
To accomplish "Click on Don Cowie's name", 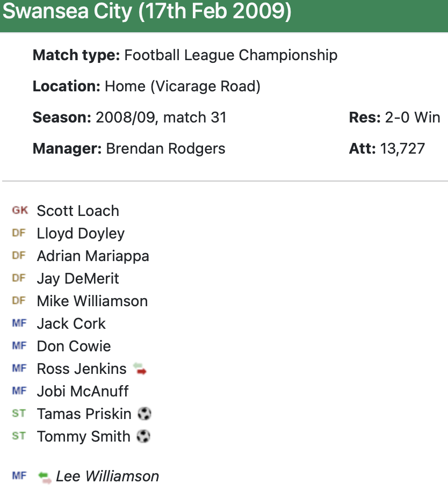I will [74, 346].
